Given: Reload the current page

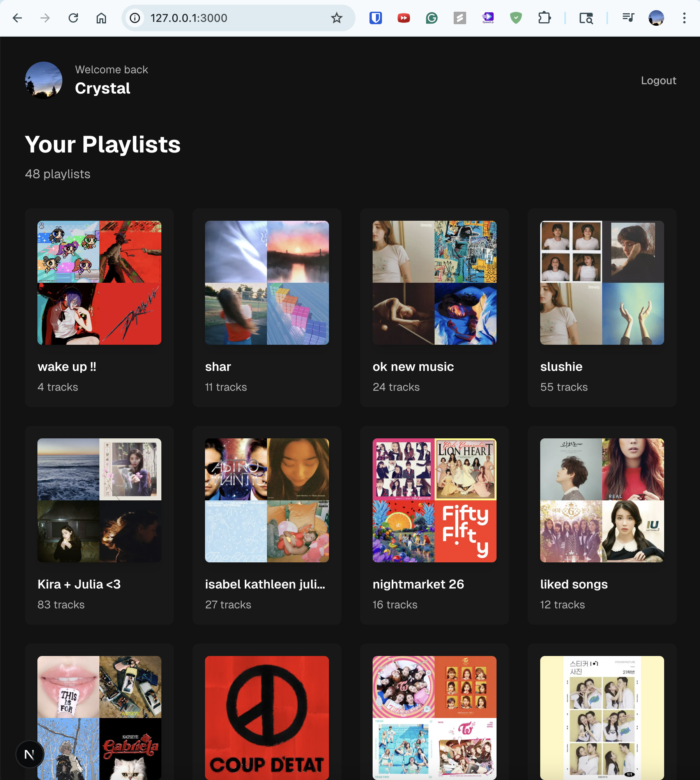Looking at the screenshot, I should (73, 18).
